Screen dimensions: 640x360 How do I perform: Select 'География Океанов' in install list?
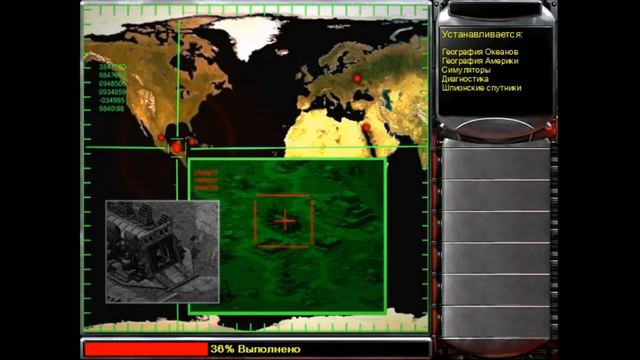[480, 52]
